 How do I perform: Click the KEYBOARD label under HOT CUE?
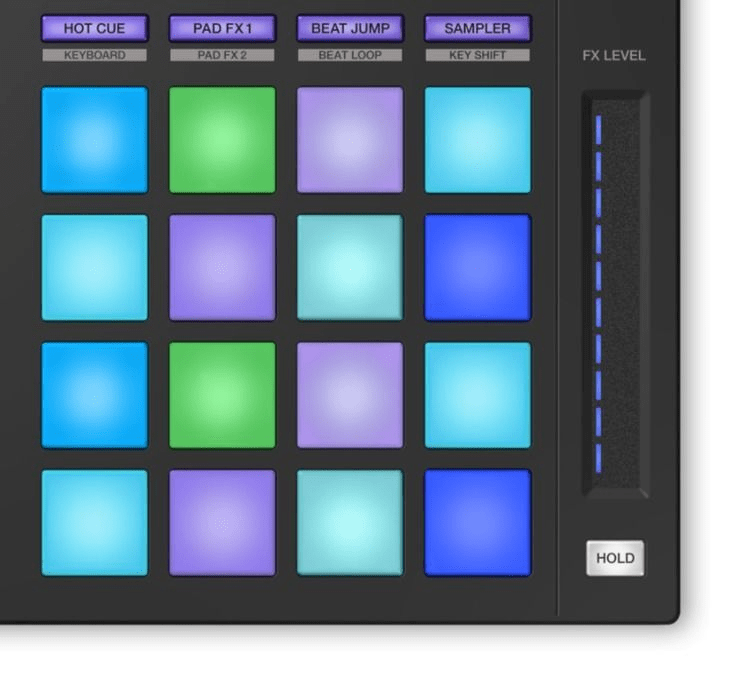(94, 55)
